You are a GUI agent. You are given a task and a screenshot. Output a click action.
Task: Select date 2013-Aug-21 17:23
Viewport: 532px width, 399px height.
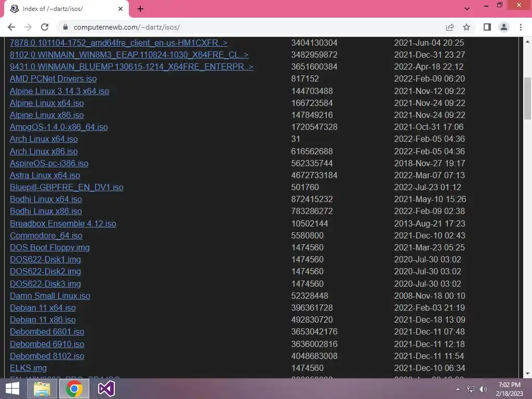[x=430, y=223]
